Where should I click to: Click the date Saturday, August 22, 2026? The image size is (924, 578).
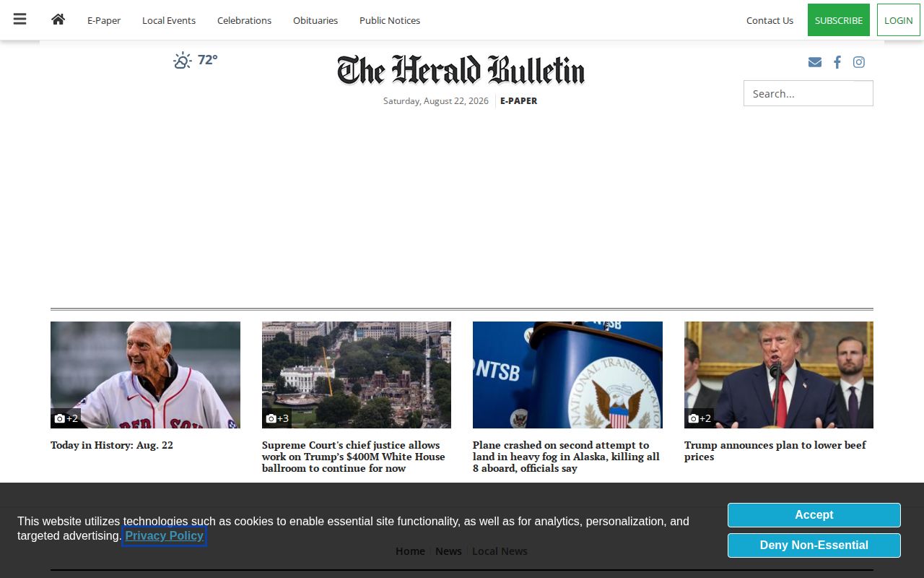pyautogui.click(x=436, y=101)
